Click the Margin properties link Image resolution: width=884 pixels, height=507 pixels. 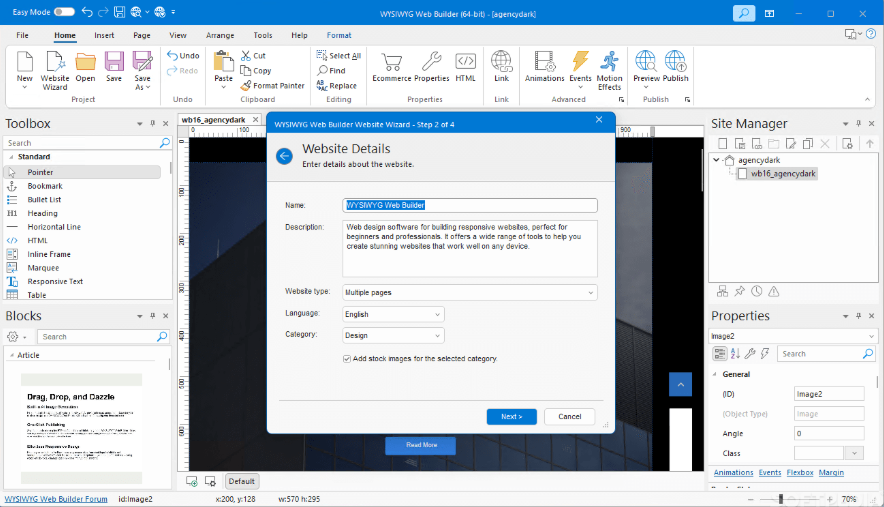(x=831, y=473)
